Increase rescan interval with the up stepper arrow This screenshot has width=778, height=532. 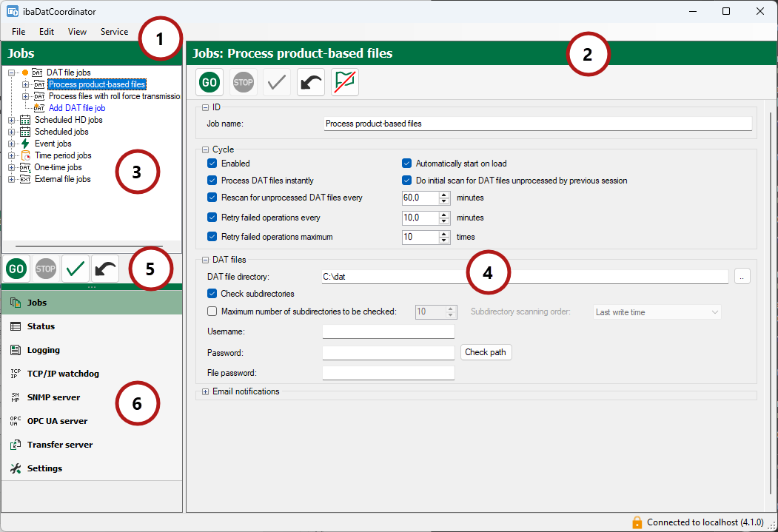444,195
